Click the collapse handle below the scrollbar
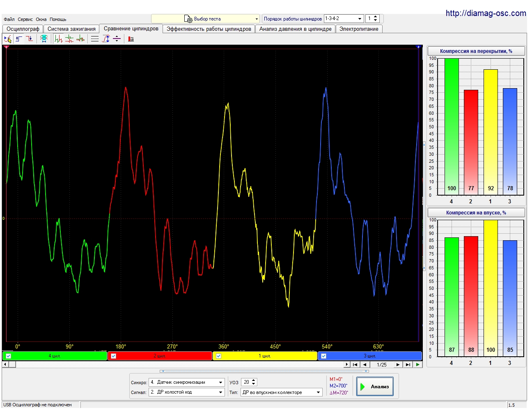532x410 pixels. coord(264,371)
